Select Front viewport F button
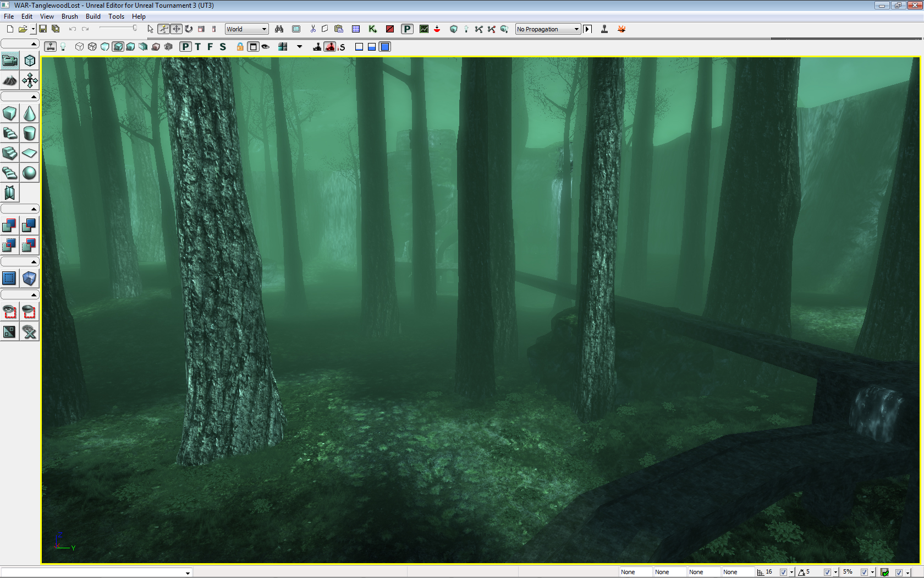This screenshot has height=578, width=924. [210, 47]
